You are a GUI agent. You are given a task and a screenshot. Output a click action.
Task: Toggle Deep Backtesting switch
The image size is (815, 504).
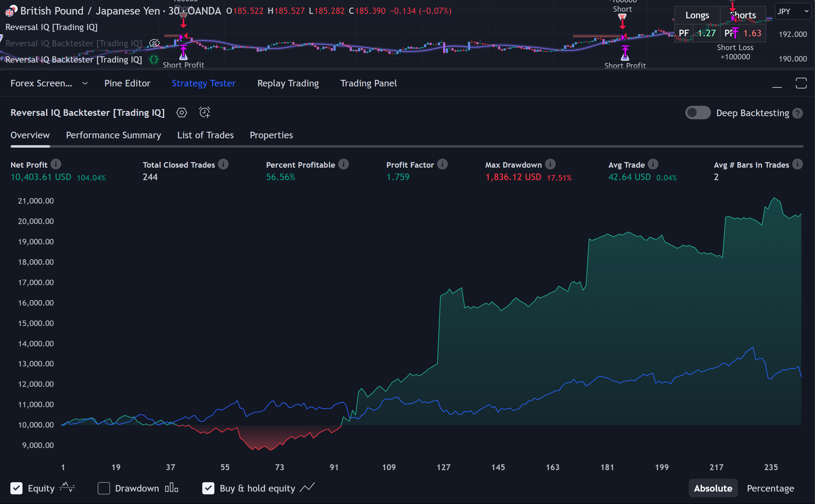pos(698,113)
